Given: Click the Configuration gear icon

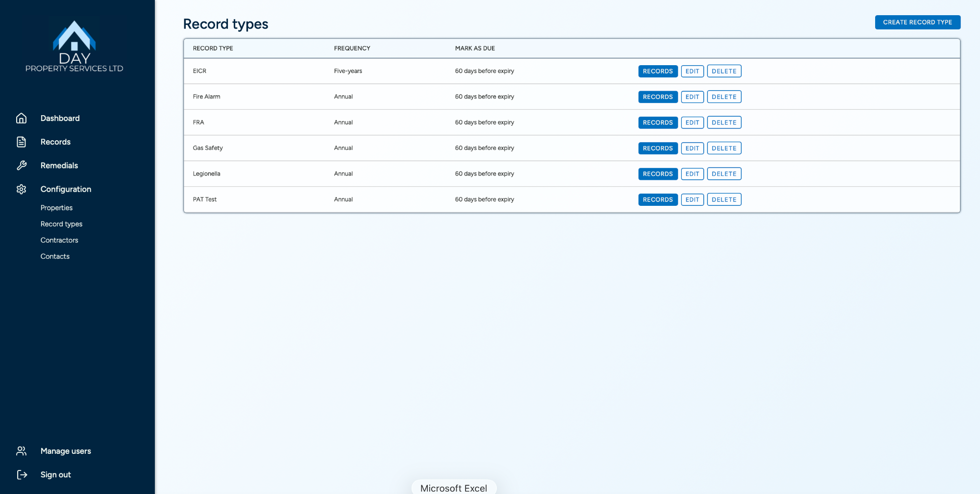Looking at the screenshot, I should tap(22, 189).
